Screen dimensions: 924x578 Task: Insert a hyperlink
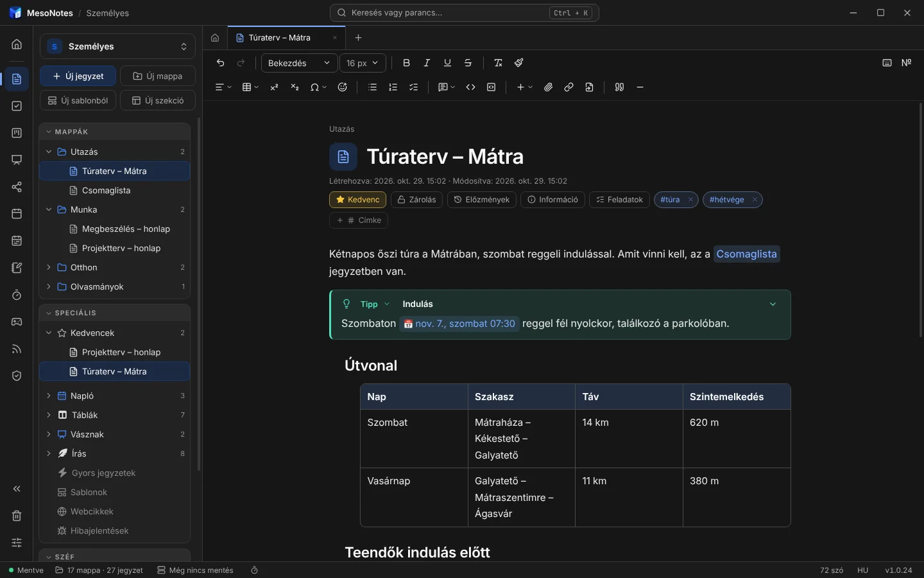coord(569,87)
